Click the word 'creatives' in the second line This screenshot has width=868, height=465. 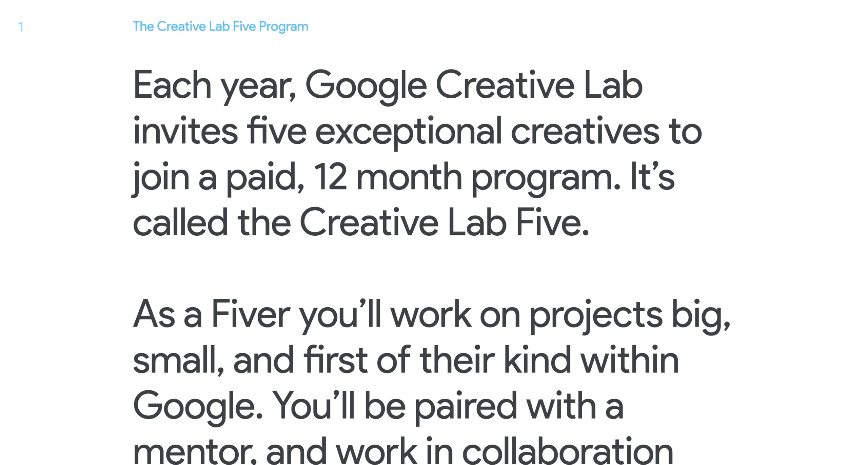(x=585, y=131)
